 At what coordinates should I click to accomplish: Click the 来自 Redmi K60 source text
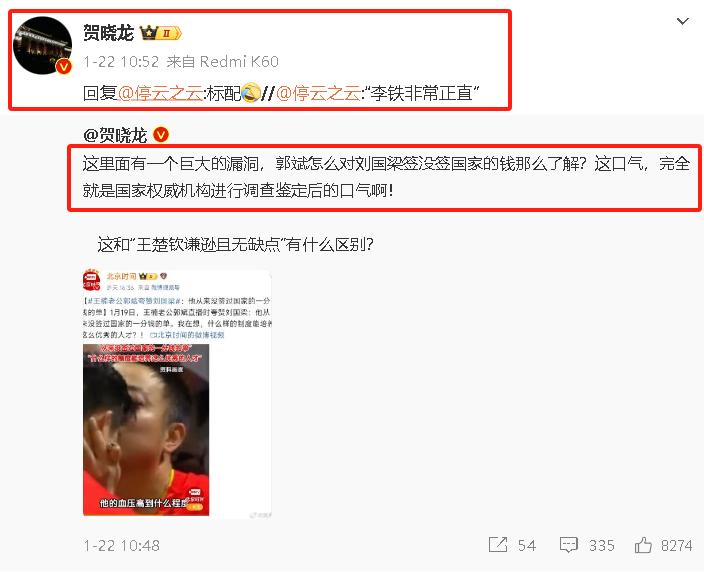tap(223, 62)
